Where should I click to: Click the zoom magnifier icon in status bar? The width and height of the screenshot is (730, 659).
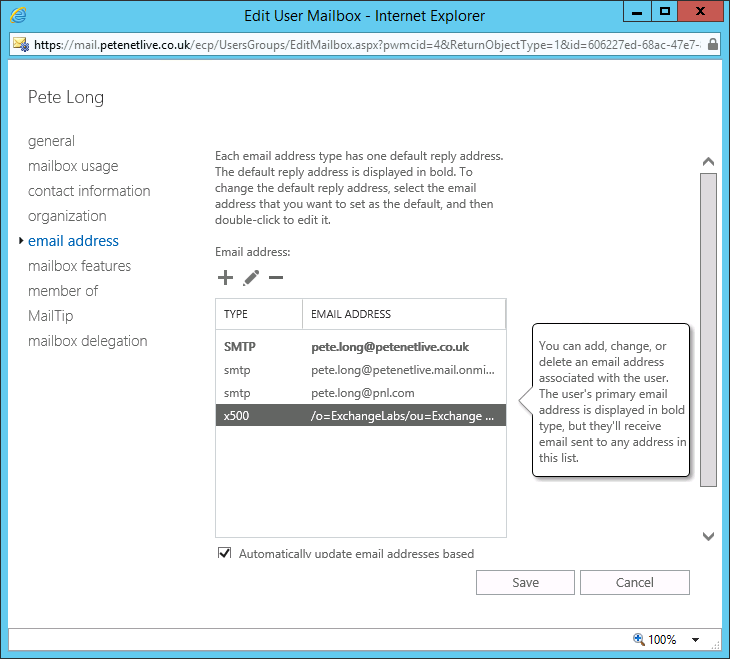639,639
